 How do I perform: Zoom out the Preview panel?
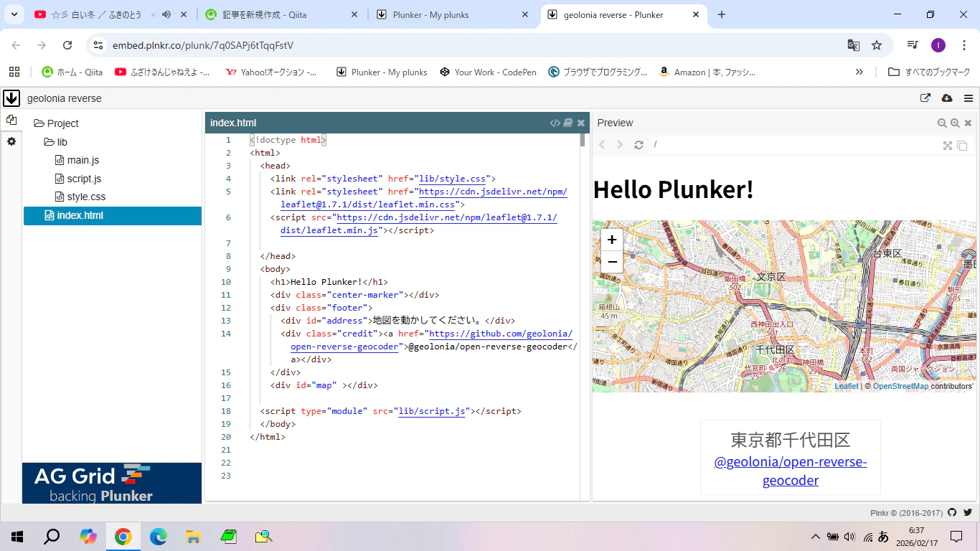(942, 123)
